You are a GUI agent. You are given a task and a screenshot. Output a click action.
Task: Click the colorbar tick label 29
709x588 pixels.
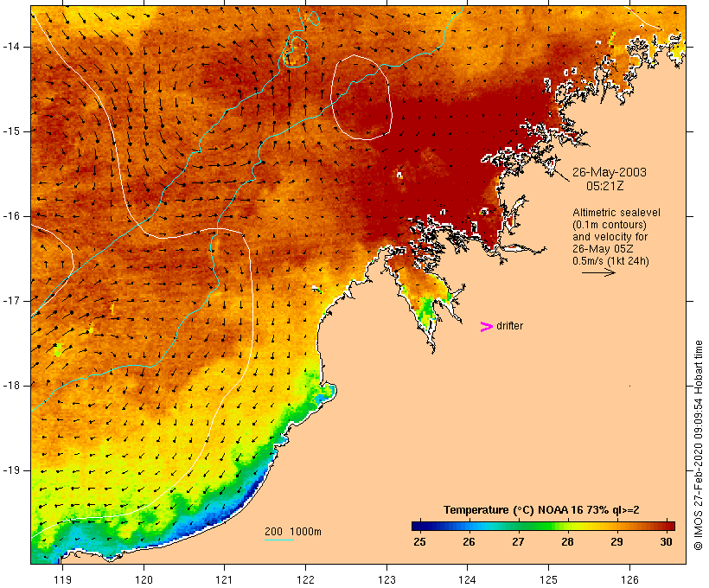point(616,541)
